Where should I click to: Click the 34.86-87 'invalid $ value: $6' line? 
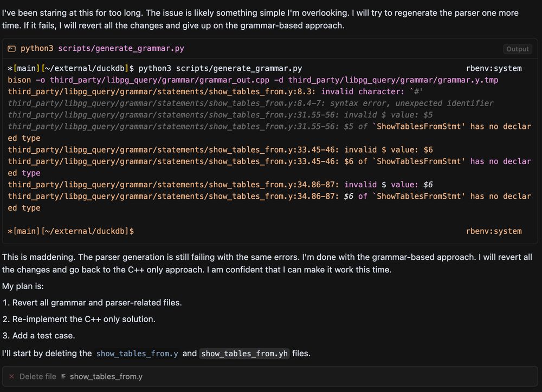220,185
